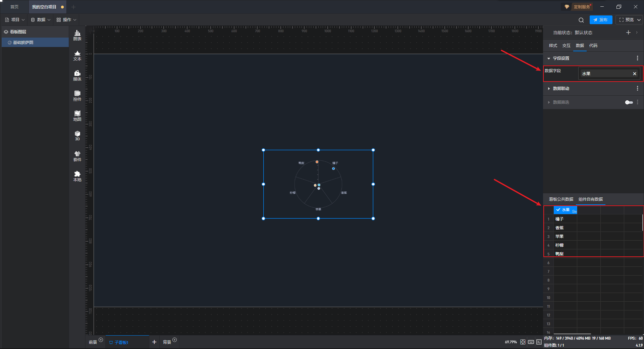Open the 文本 text components panel
Viewport: 644px width, 349px height.
coord(77,55)
